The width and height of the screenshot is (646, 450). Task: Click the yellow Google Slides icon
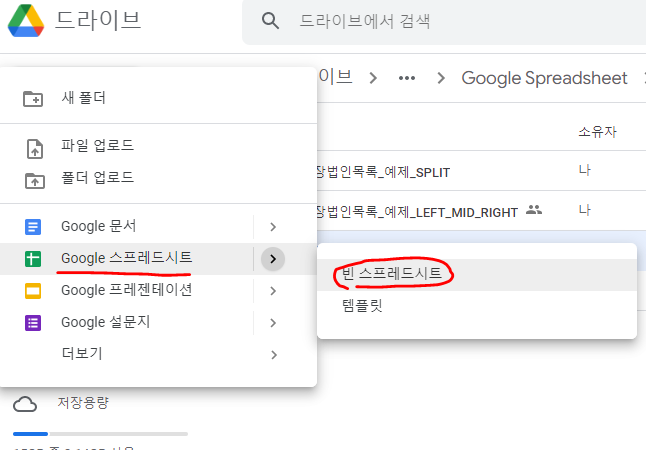point(33,291)
